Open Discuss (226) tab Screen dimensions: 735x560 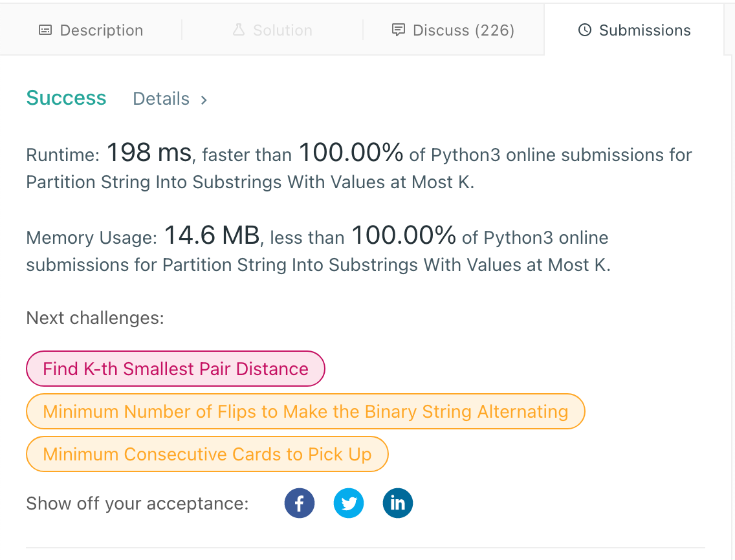pos(454,30)
